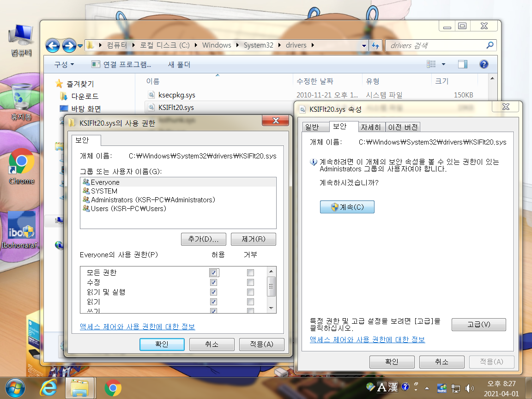This screenshot has height=399, width=532.
Task: Click 고급(V) button
Action: click(x=479, y=324)
